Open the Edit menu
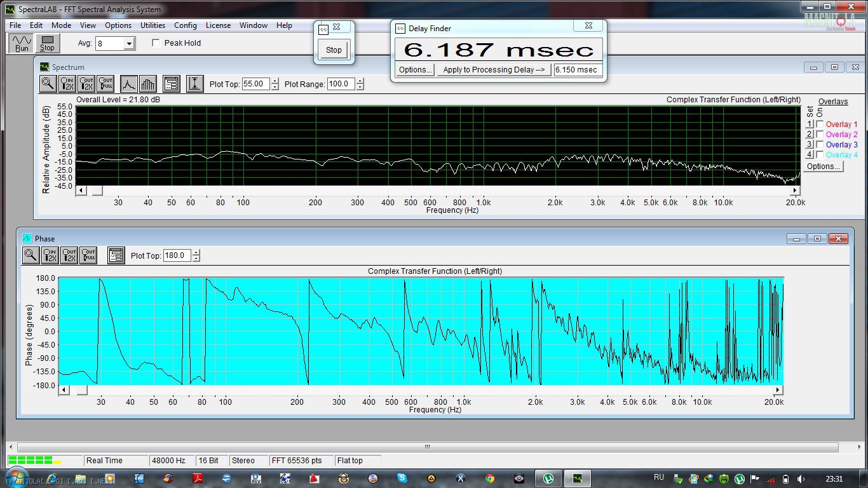This screenshot has height=488, width=868. 36,25
